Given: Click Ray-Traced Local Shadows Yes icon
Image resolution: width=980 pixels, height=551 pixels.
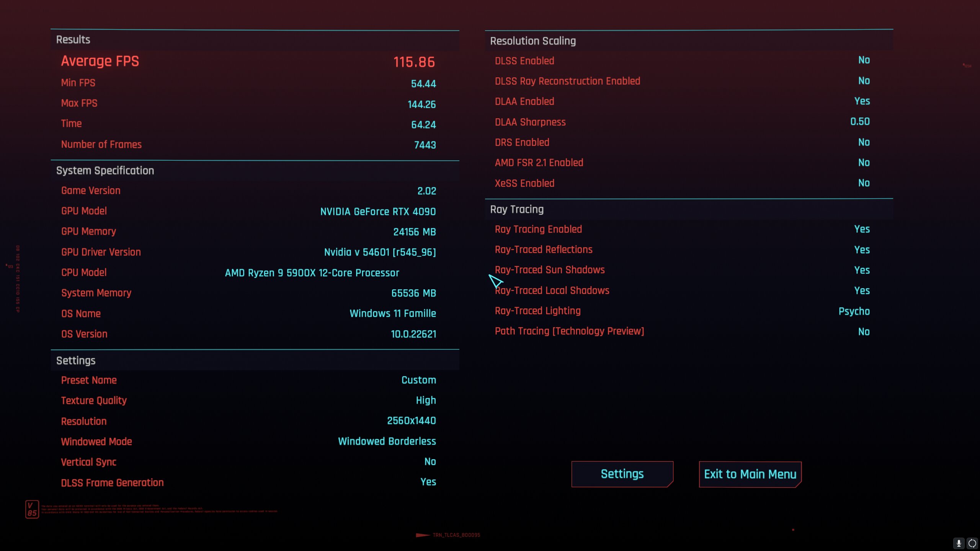Looking at the screenshot, I should tap(862, 290).
